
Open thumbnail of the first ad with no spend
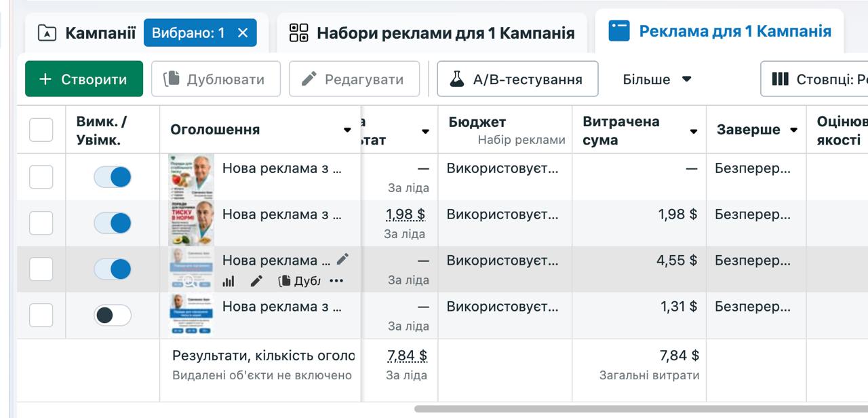(191, 176)
